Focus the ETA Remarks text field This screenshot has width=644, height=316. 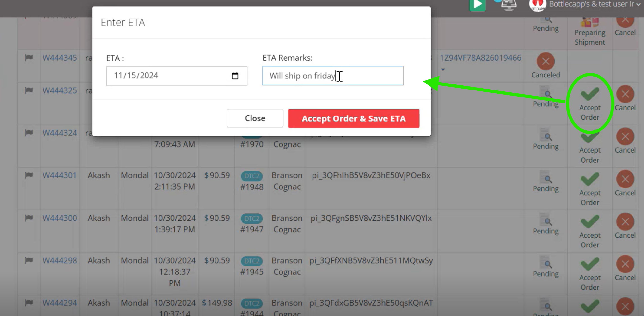[332, 76]
